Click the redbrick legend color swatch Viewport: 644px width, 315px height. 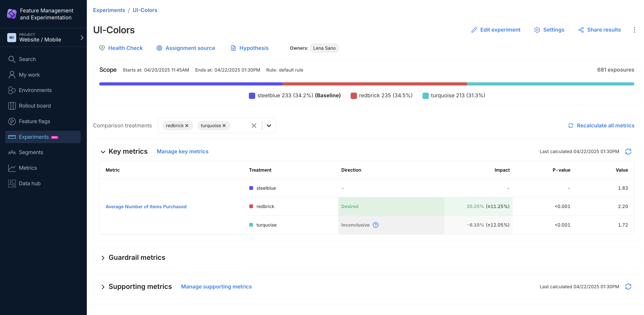(x=353, y=96)
